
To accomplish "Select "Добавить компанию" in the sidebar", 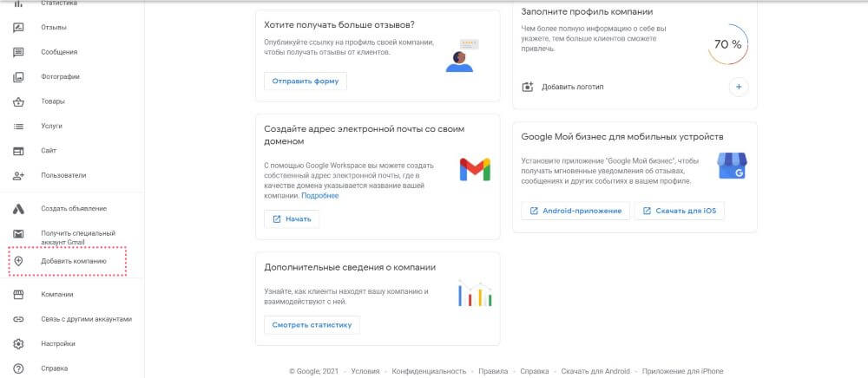I will [73, 261].
